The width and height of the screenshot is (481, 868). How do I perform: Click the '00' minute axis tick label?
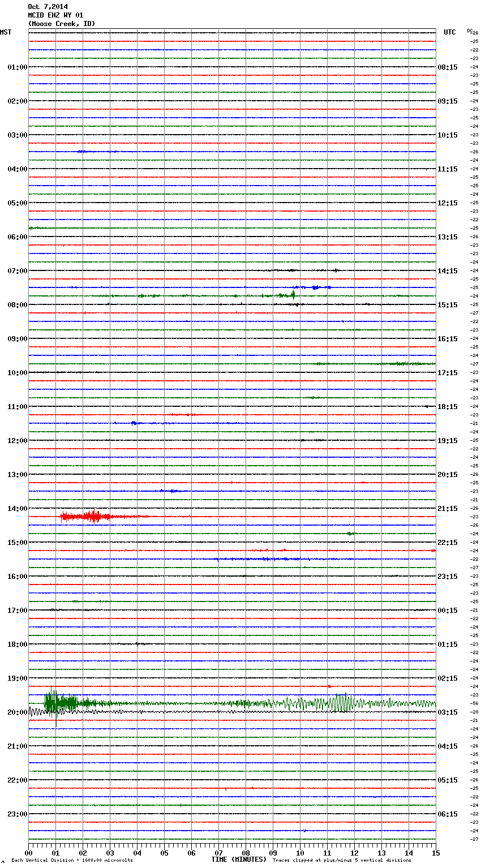(x=28, y=853)
